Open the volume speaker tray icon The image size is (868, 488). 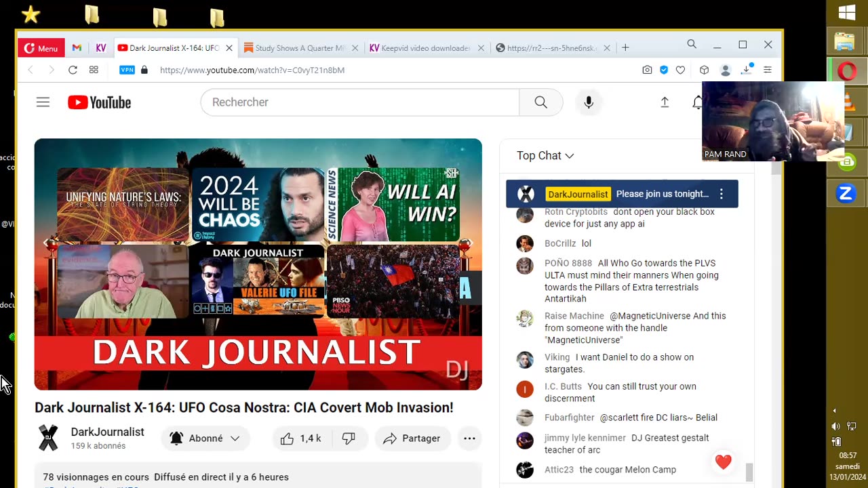pyautogui.click(x=835, y=426)
